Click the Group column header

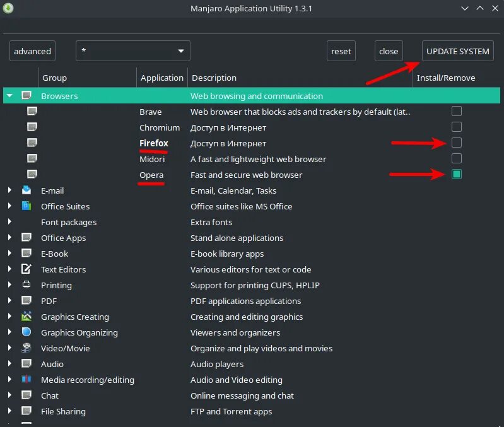(87, 78)
